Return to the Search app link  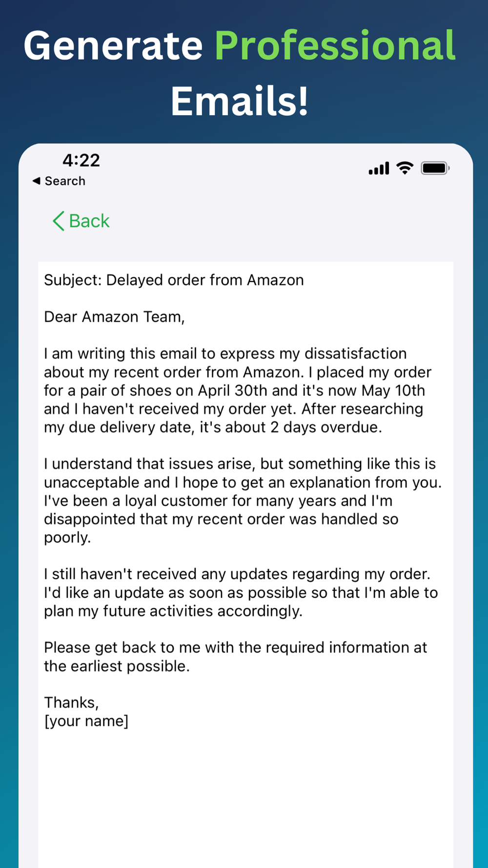[65, 181]
